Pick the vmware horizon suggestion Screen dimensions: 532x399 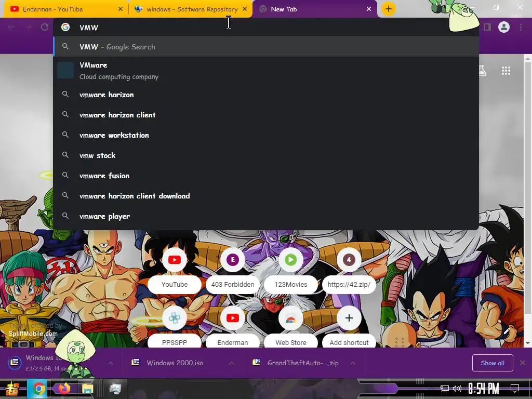(x=266, y=95)
